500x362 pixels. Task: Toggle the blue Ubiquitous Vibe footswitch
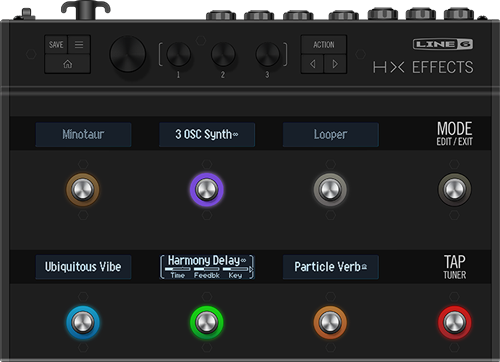pyautogui.click(x=83, y=322)
